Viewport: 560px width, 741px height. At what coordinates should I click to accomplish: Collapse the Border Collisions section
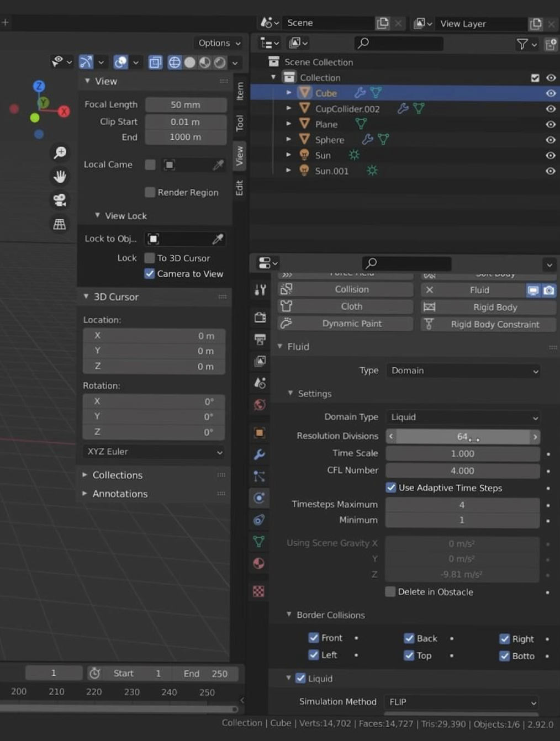[x=289, y=615]
